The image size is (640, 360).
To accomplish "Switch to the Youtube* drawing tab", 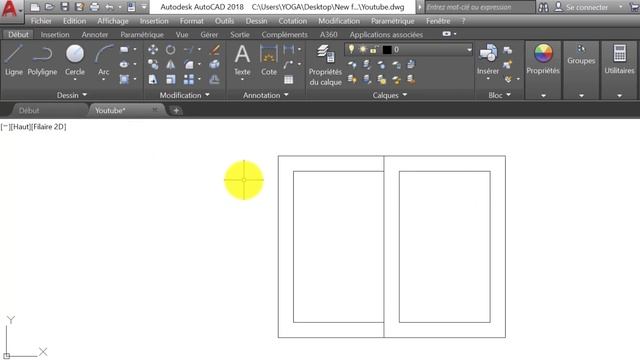I will click(x=110, y=110).
